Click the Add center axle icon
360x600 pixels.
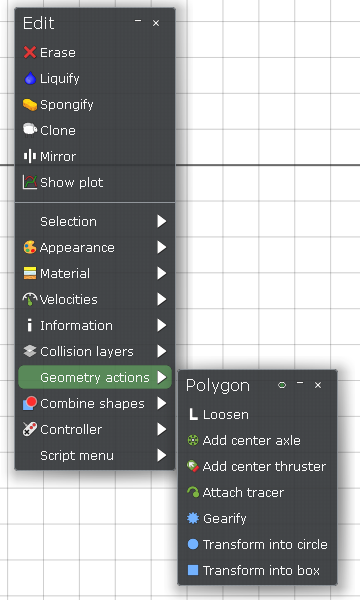coord(193,440)
